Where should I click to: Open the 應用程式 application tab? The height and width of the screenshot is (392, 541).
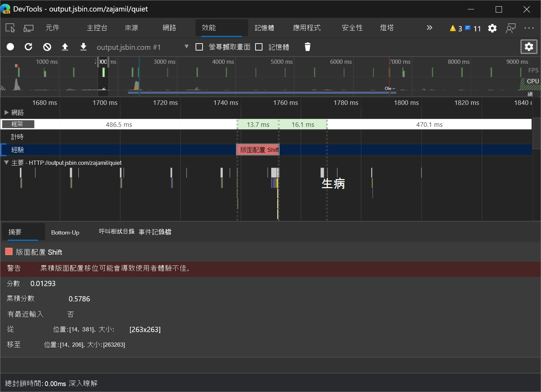(x=307, y=28)
